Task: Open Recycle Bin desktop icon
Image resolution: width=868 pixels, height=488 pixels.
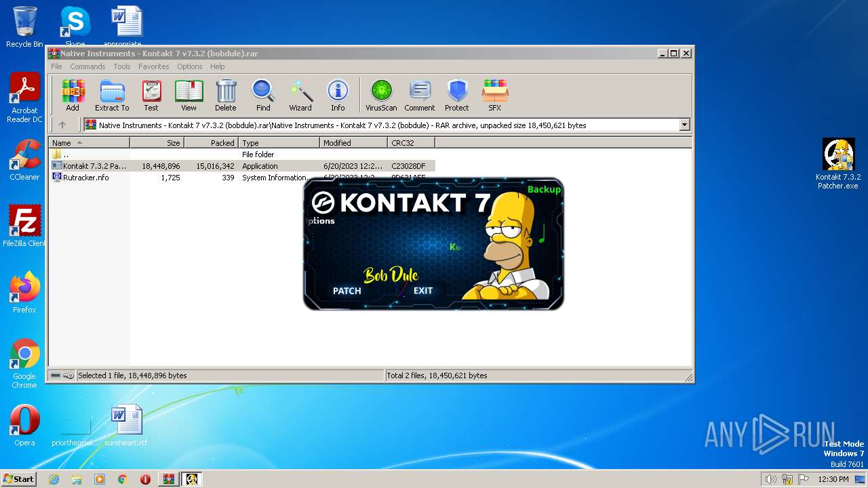Action: click(x=24, y=27)
